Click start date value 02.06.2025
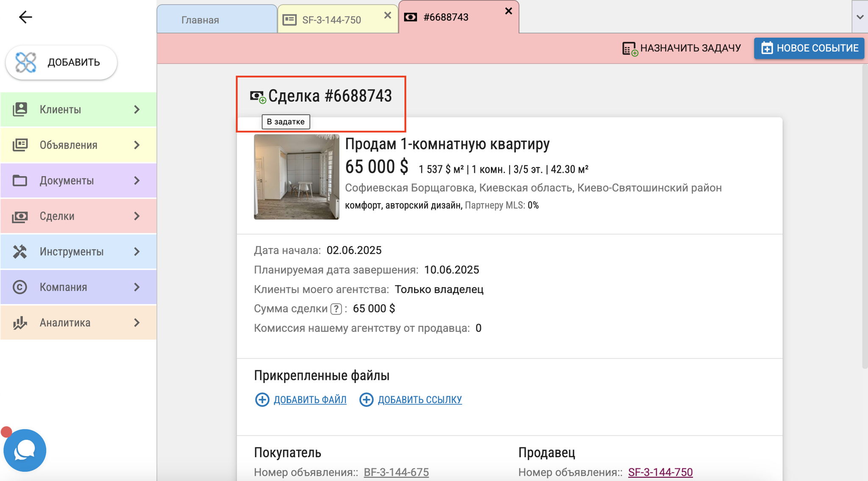Screen dimensions: 868x481 (x=354, y=250)
